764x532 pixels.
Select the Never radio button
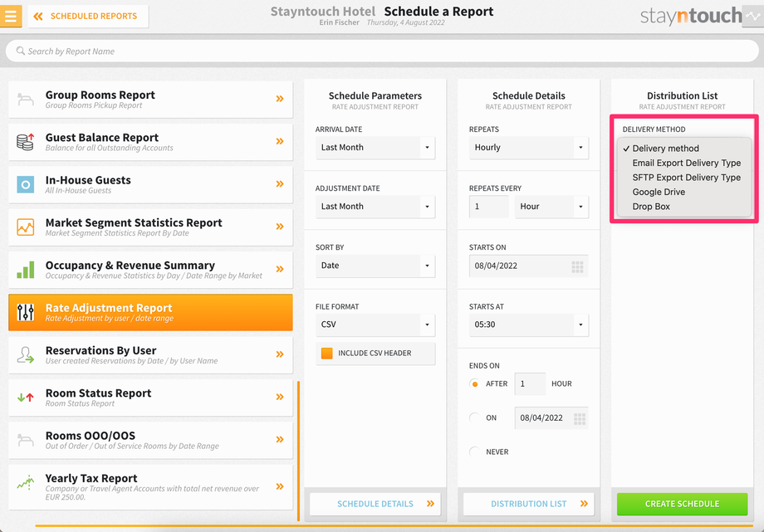pyautogui.click(x=474, y=451)
